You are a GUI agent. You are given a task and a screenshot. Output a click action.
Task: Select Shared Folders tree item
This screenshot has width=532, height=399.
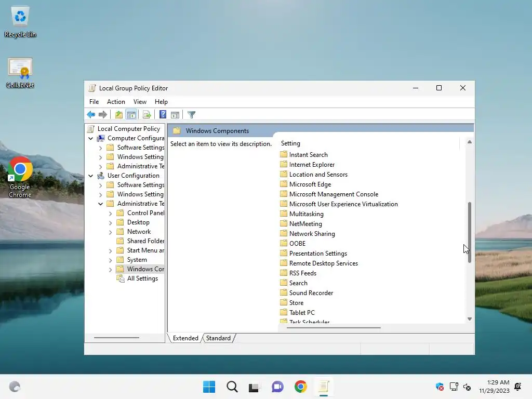point(145,241)
